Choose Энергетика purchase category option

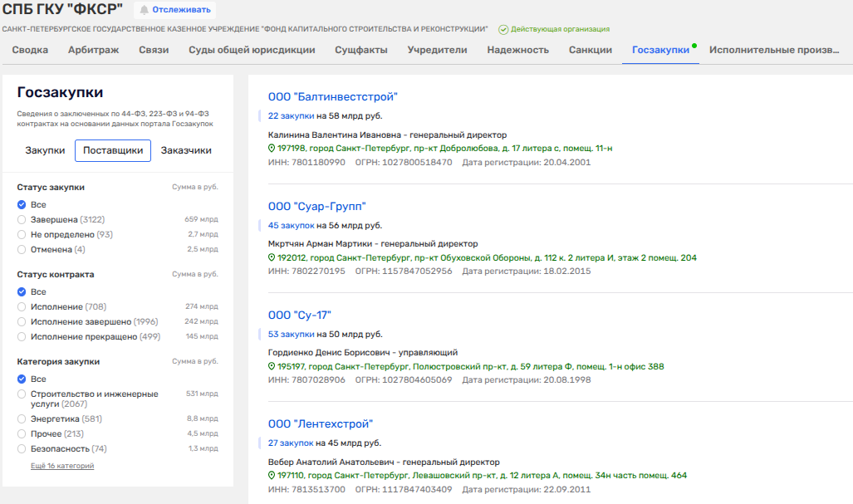coord(22,419)
